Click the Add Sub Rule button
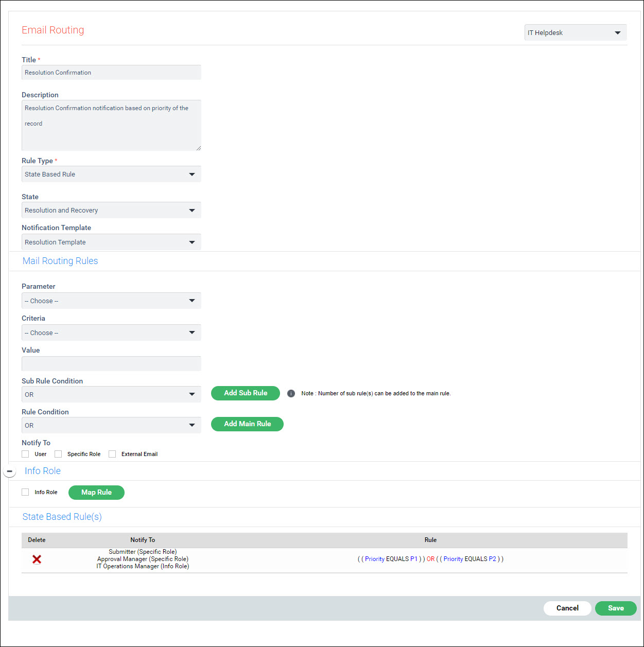Screen dimensions: 644x647 245,393
